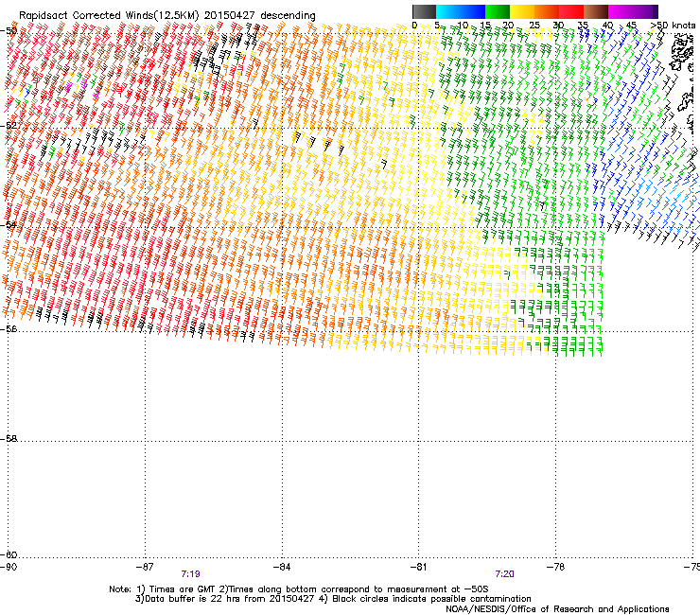The height and width of the screenshot is (615, 700).
Task: Click the gray 0-5 knots legend segment
Action: [x=424, y=11]
